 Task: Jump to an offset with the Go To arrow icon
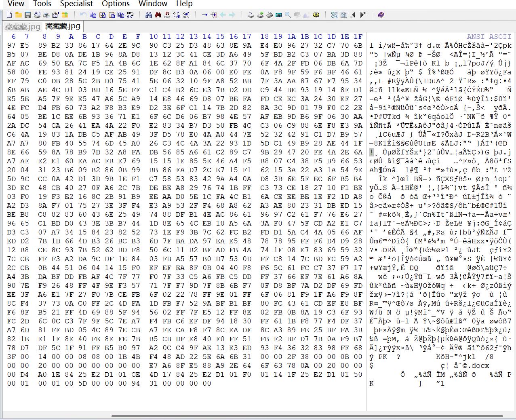coord(205,15)
